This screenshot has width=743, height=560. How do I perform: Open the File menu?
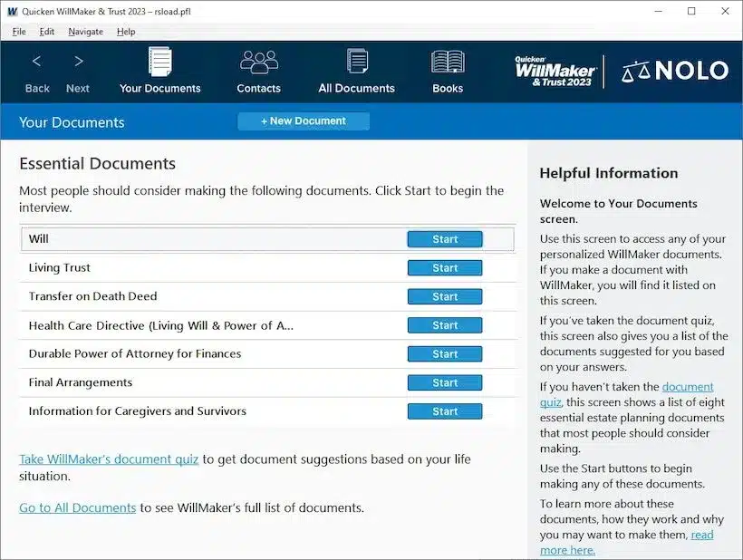[19, 32]
